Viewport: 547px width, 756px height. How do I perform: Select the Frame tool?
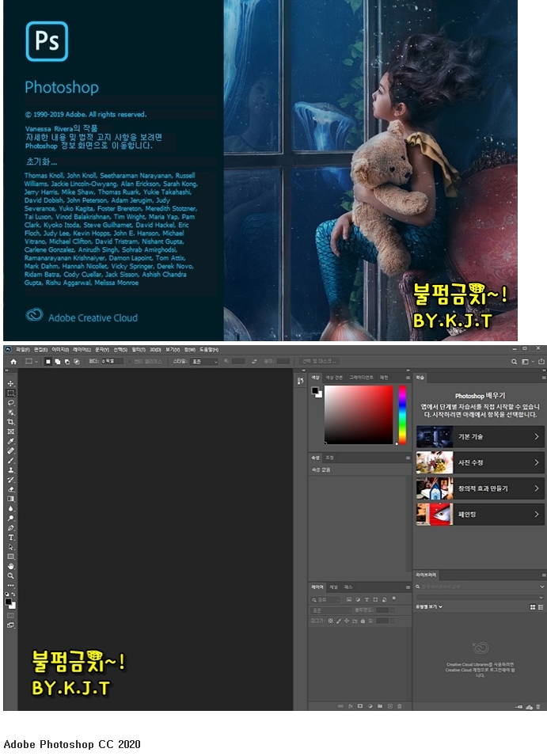10,431
